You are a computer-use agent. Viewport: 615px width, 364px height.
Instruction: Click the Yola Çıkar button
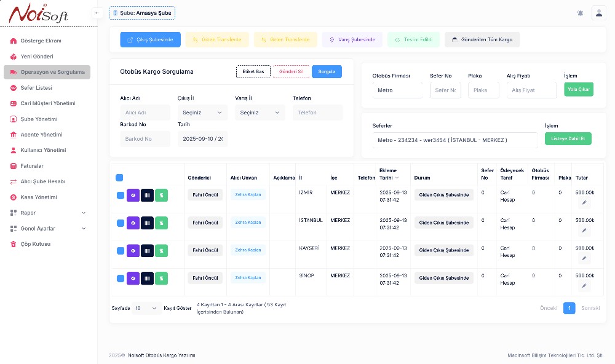[578, 89]
